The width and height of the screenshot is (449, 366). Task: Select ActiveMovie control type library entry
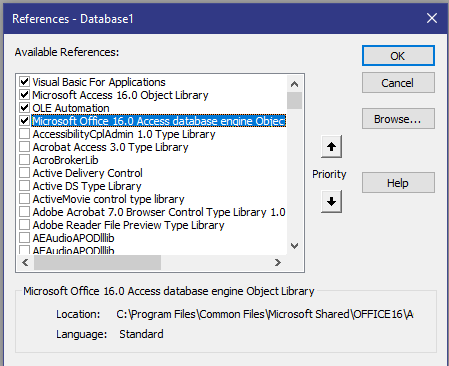tap(108, 199)
